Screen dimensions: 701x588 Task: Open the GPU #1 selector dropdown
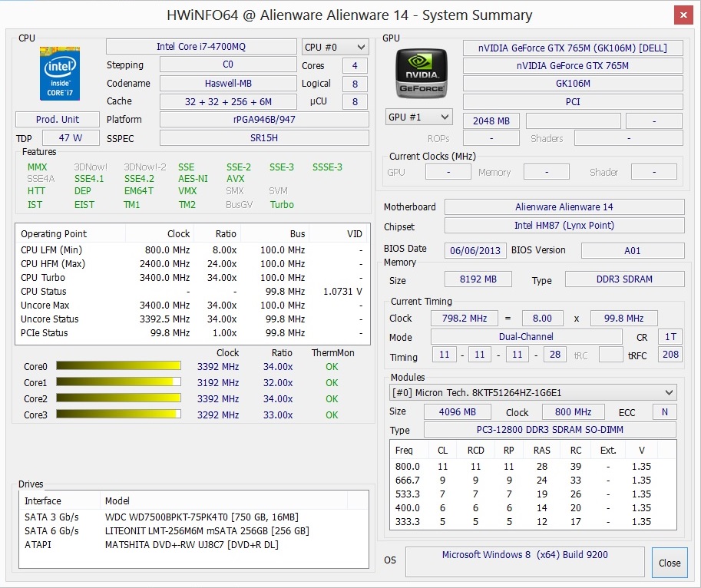point(419,117)
